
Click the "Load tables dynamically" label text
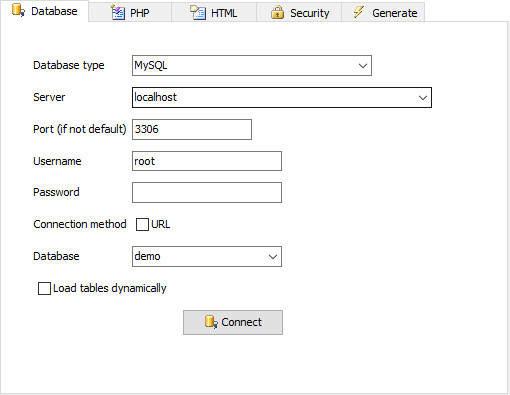(110, 288)
